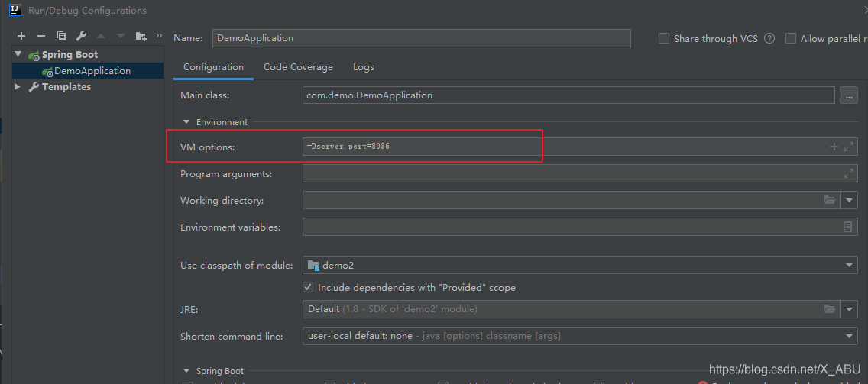Copy the selected configuration
The height and width of the screenshot is (384, 868).
click(x=61, y=36)
